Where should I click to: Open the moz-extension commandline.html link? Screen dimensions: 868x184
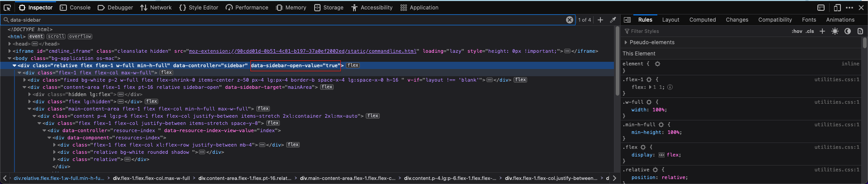pyautogui.click(x=302, y=51)
